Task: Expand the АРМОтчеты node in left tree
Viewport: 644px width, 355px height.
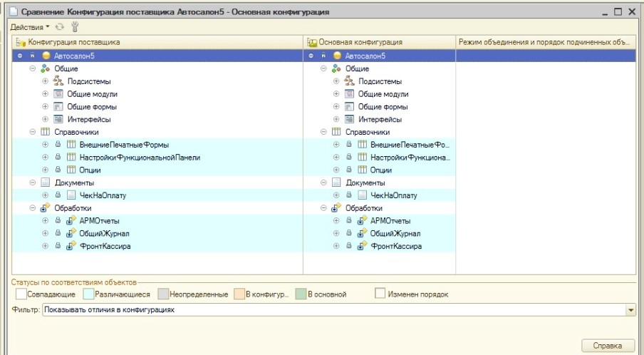Action: [x=46, y=221]
